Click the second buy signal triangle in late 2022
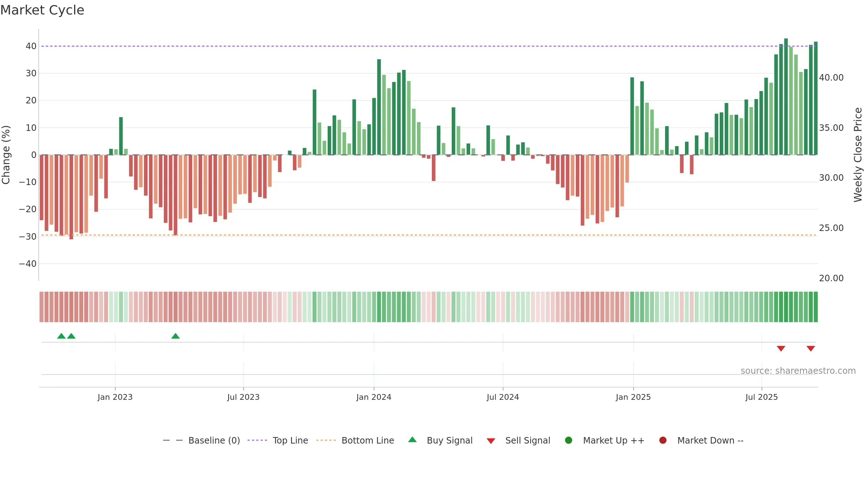The height and width of the screenshot is (488, 868). 71,336
